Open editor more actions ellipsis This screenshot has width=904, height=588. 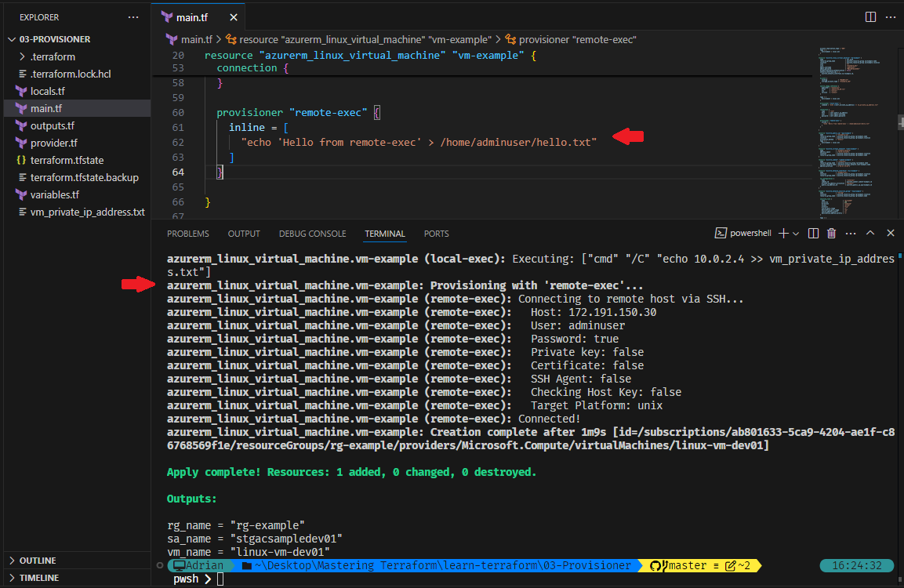890,17
